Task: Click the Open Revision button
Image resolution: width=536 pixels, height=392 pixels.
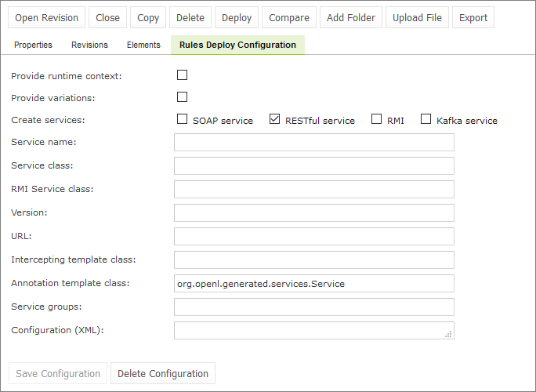Action: coord(47,18)
